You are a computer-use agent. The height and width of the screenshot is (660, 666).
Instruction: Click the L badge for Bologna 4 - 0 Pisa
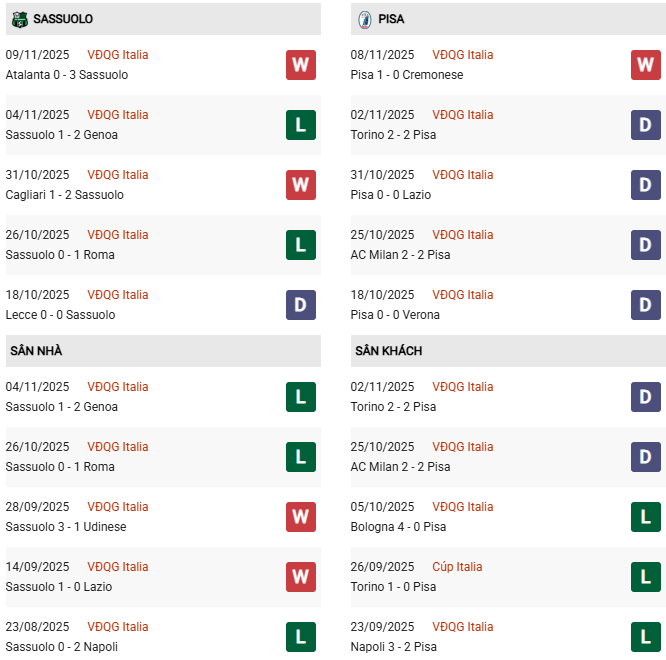(x=645, y=517)
